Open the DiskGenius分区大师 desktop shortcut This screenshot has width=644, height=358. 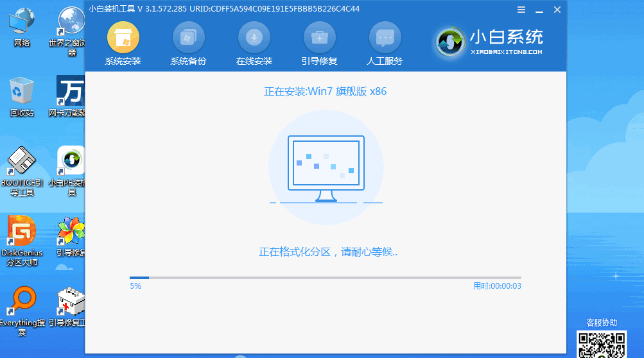(x=21, y=237)
